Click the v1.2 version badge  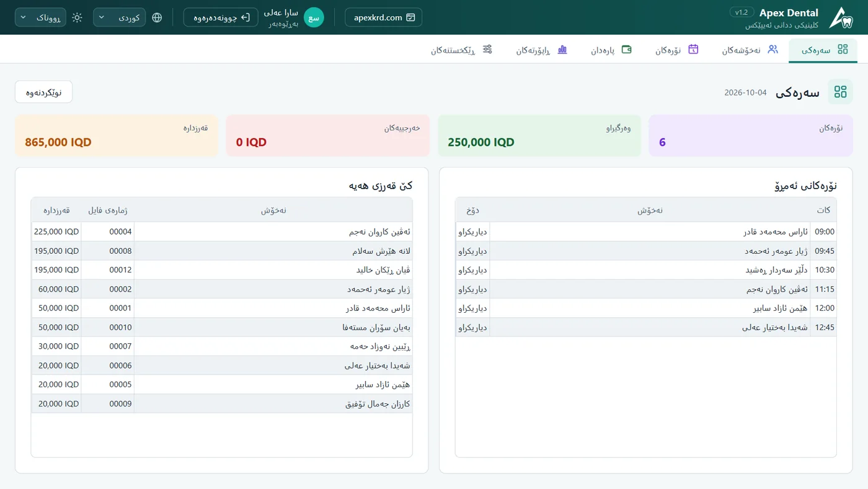(742, 12)
